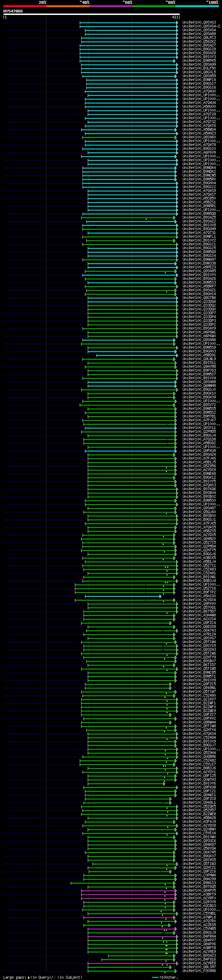Click the UniRef100_B9TKQ6 label
This screenshot has height=980, width=222.
point(199,489)
